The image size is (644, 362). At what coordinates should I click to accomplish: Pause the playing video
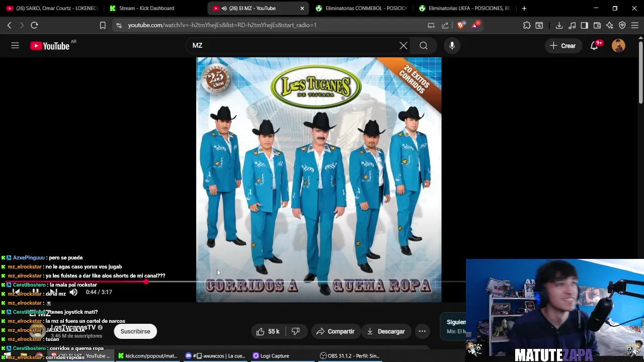(x=35, y=292)
